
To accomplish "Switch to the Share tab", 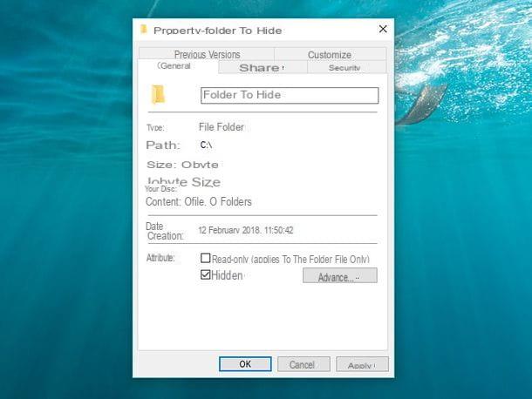I will [263, 67].
